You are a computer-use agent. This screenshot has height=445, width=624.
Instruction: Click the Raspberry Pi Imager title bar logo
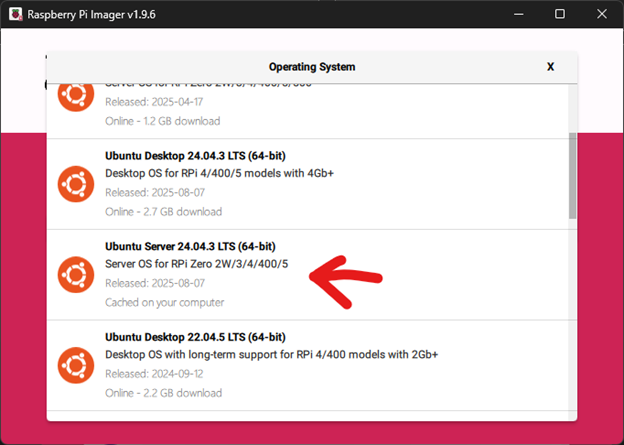click(x=16, y=14)
